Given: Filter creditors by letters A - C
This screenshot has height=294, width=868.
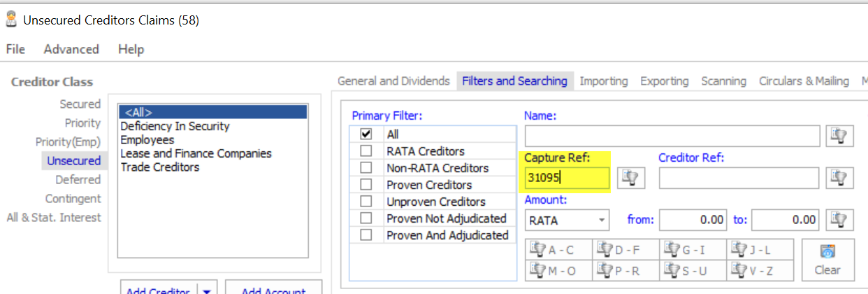Looking at the screenshot, I should [x=558, y=250].
